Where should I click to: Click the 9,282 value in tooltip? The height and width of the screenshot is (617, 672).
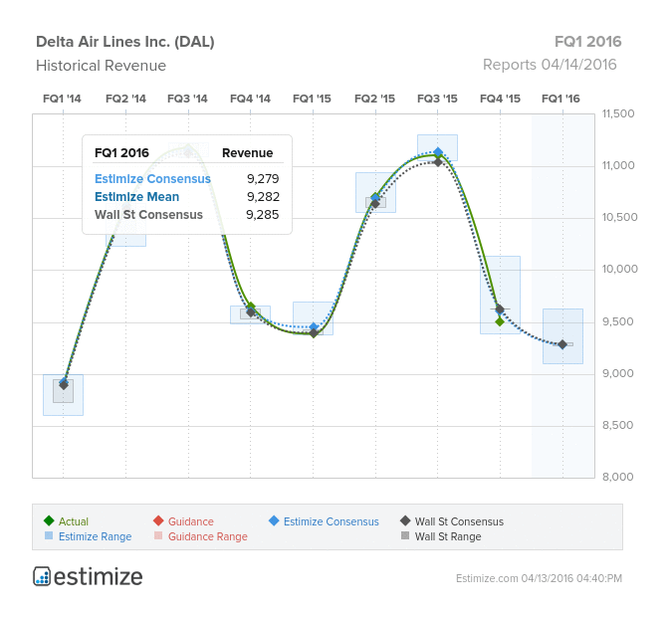(x=263, y=197)
